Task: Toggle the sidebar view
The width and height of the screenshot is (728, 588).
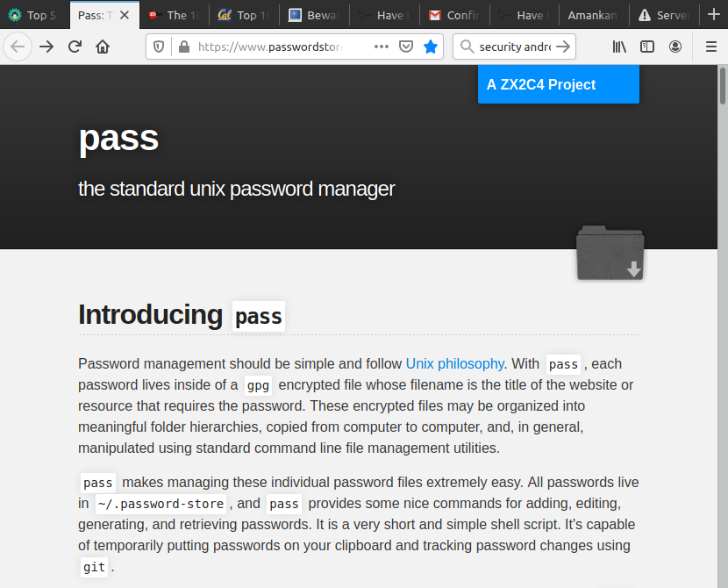Action: pyautogui.click(x=647, y=47)
